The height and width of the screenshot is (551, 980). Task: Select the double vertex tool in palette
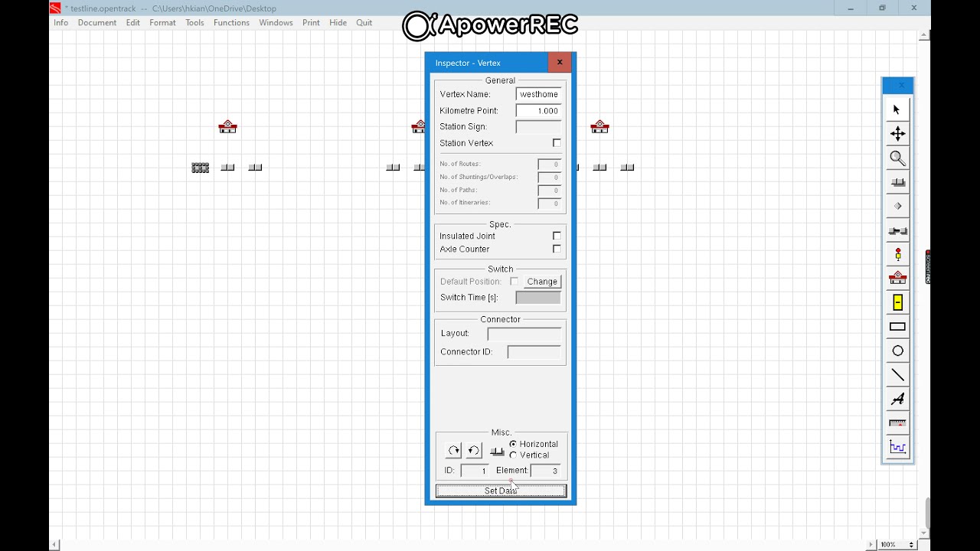pyautogui.click(x=897, y=182)
